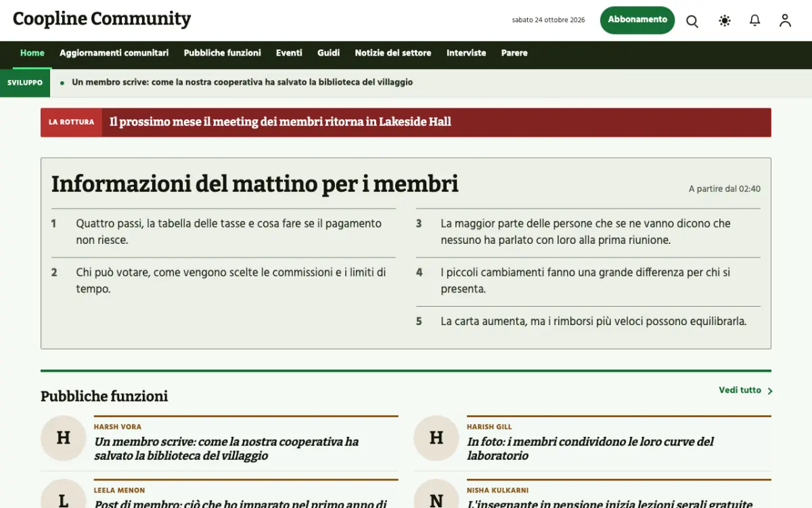Image resolution: width=812 pixels, height=508 pixels.
Task: Toggle the light/dark theme sun icon
Action: click(x=725, y=21)
